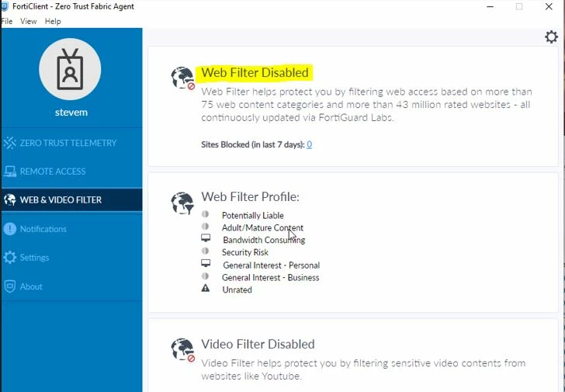
Task: Click the Video Filter Disabled heading
Action: (x=258, y=344)
